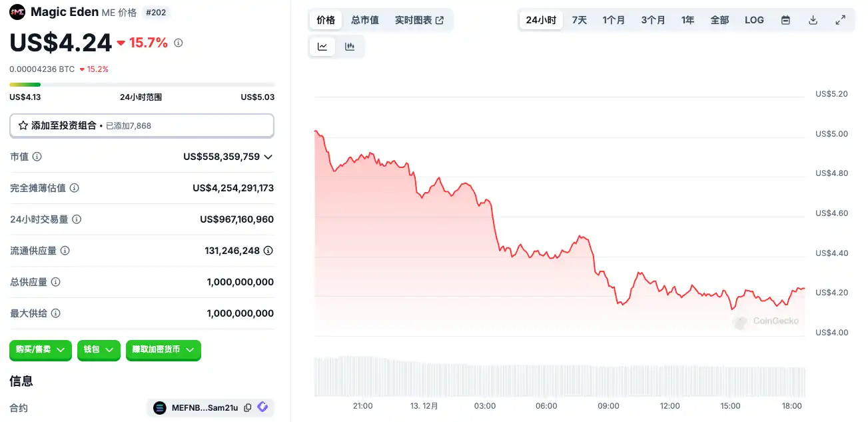Viewport: 868px width, 422px height.
Task: Switch to candlestick chart icon
Action: [350, 47]
